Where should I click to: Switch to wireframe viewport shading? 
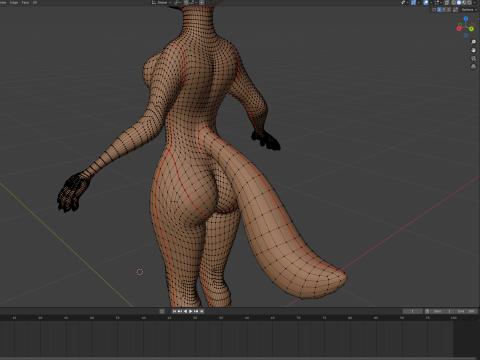coord(453,3)
